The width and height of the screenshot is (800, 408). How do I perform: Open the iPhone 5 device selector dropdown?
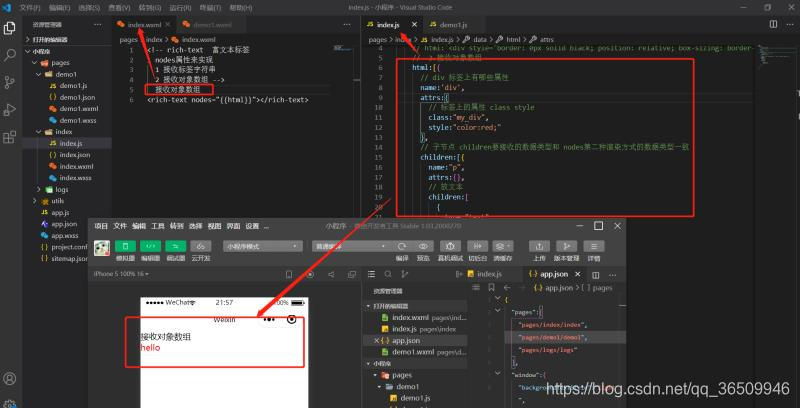(x=121, y=274)
